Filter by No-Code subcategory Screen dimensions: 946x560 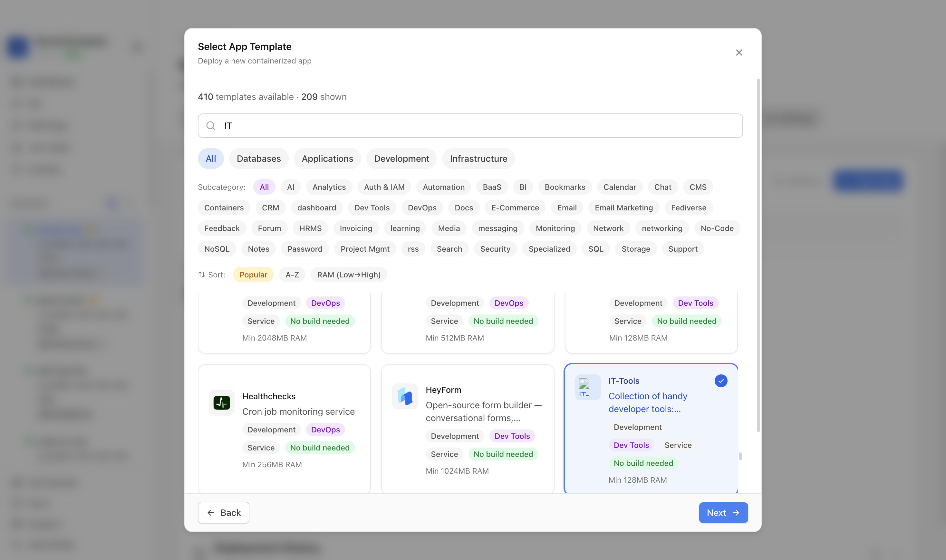coord(717,228)
